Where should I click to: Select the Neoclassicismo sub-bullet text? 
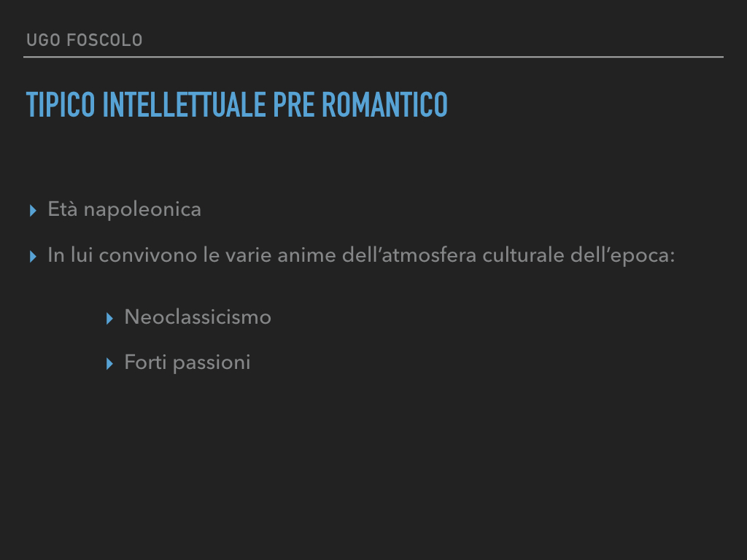[198, 317]
